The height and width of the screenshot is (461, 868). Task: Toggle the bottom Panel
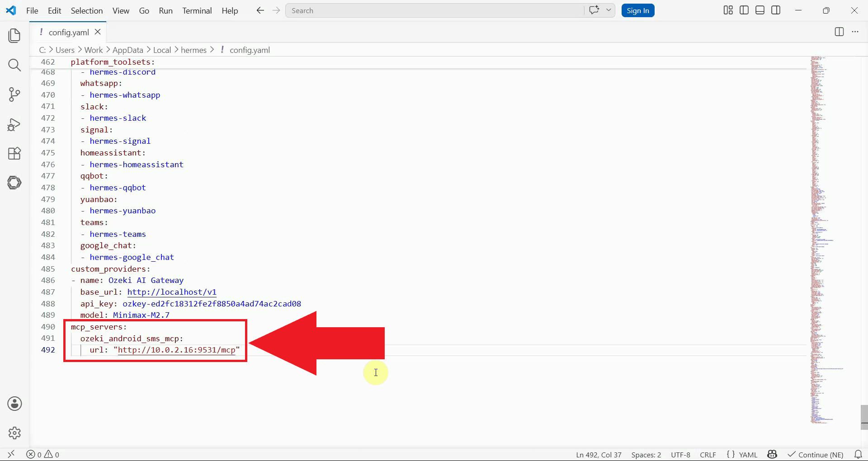[x=760, y=10]
